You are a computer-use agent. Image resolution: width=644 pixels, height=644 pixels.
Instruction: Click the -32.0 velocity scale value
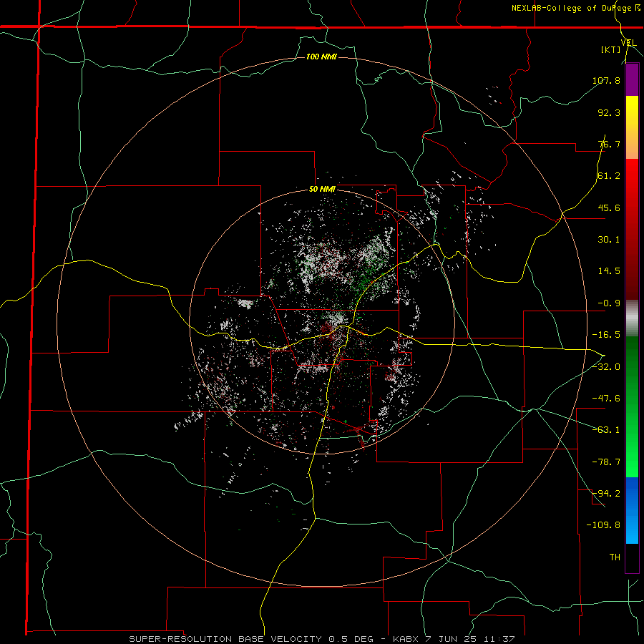click(606, 367)
